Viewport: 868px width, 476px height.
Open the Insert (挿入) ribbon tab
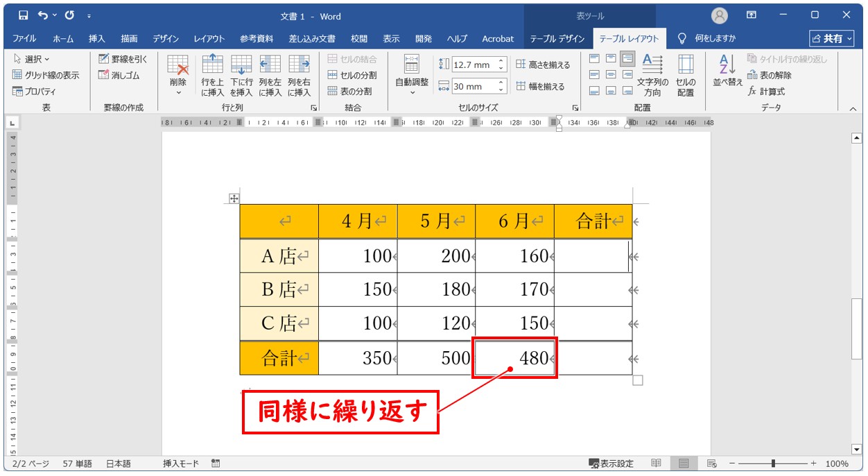[x=97, y=39]
